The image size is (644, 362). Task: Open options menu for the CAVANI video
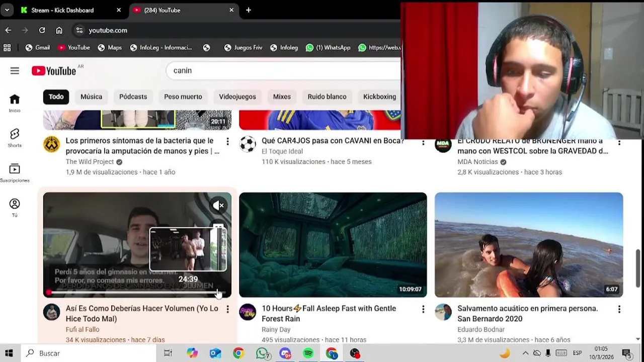[423, 142]
